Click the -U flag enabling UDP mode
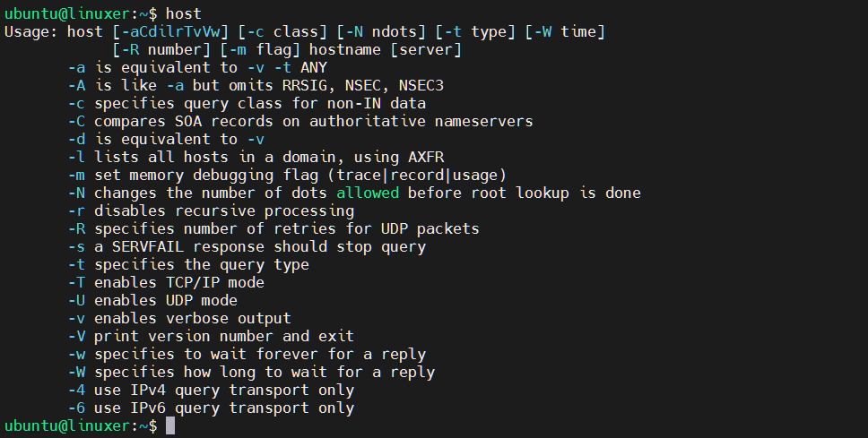 [x=76, y=300]
